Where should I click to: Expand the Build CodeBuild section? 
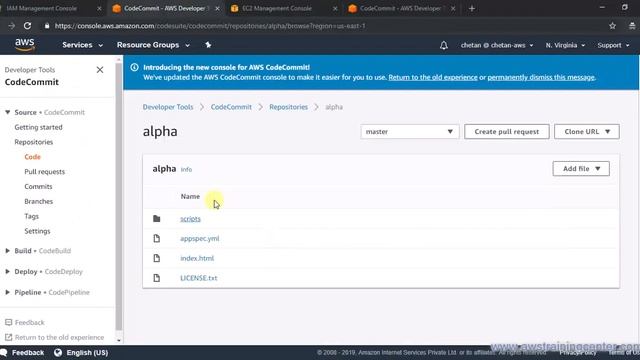click(x=7, y=251)
